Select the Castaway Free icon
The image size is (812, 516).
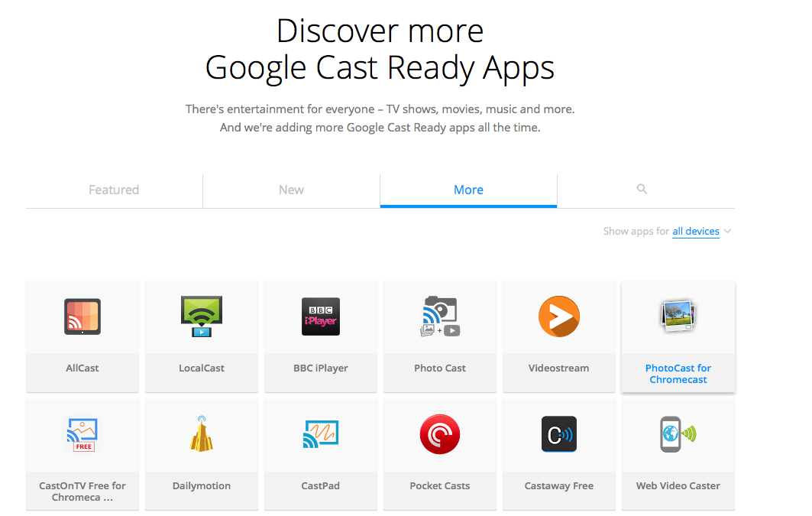(x=558, y=433)
